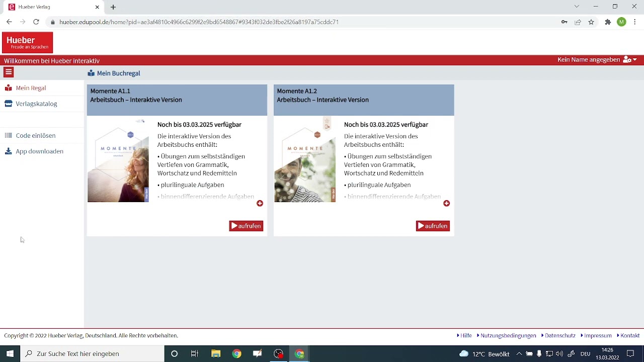Switch input language DEU in tray
The height and width of the screenshot is (362, 644).
(585, 354)
